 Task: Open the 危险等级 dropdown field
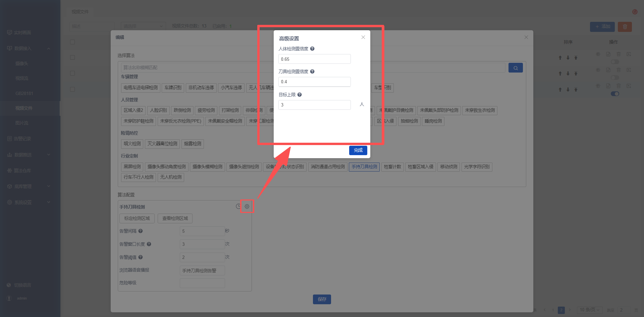[202, 283]
